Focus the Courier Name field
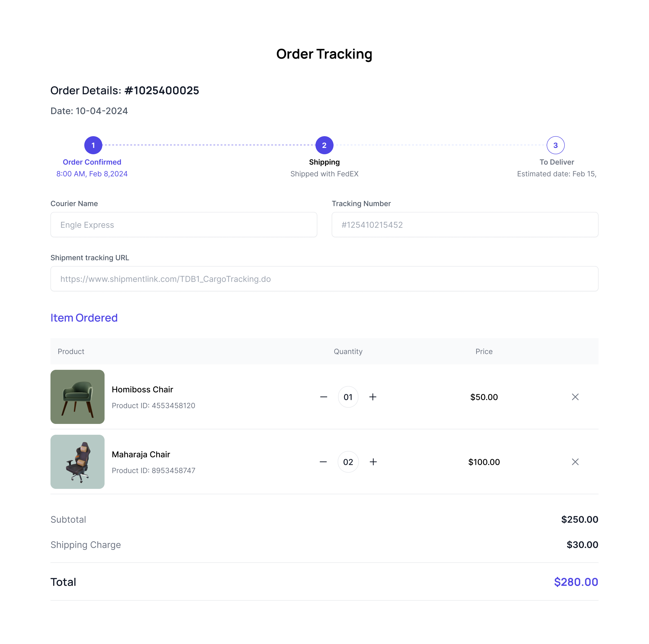The image size is (649, 644). tap(183, 225)
